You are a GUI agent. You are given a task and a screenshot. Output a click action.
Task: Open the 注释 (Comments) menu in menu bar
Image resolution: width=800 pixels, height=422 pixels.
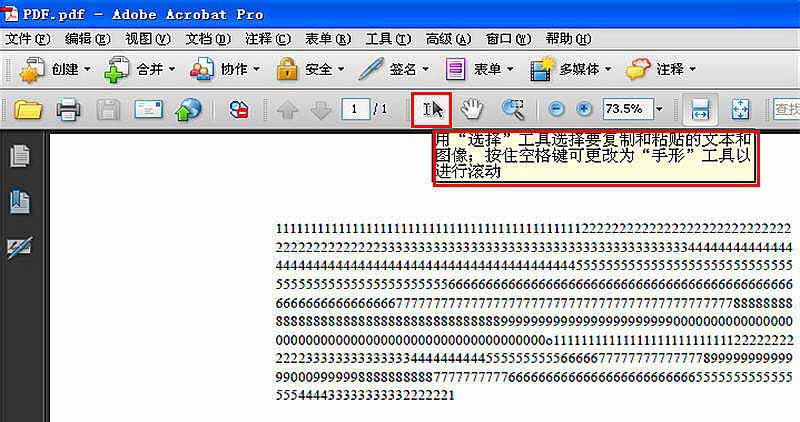click(268, 39)
